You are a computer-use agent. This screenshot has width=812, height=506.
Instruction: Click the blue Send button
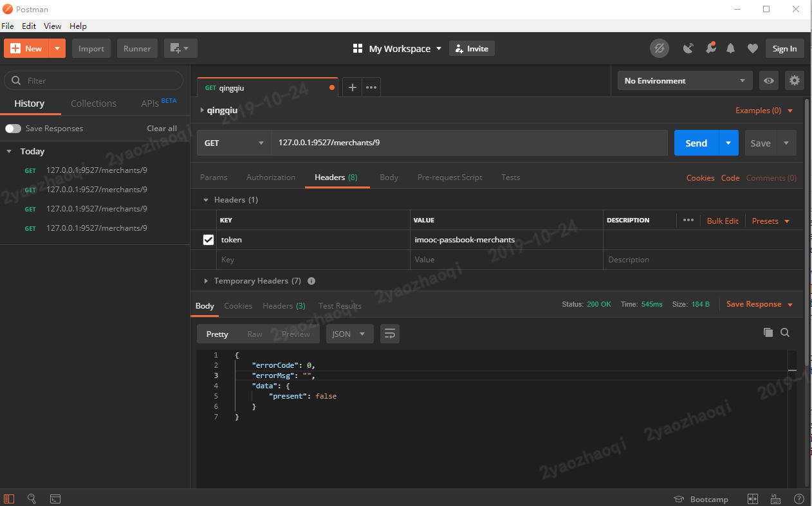point(696,143)
